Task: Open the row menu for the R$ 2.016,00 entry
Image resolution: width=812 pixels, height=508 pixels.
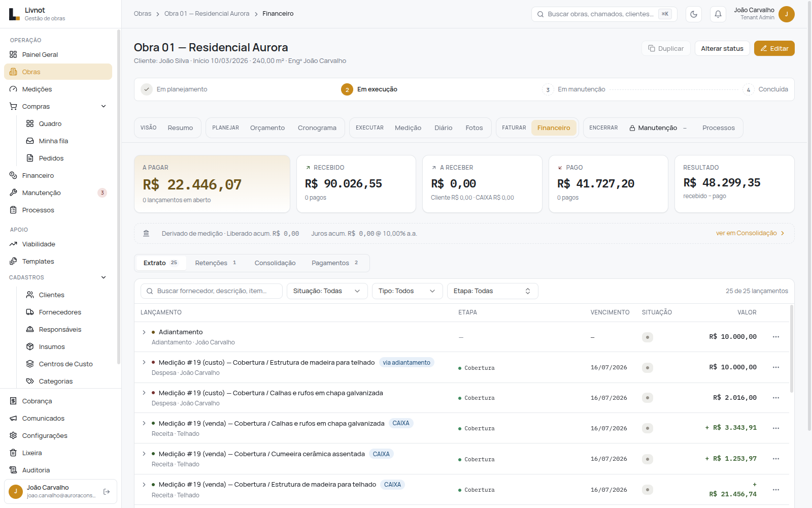Action: point(776,398)
